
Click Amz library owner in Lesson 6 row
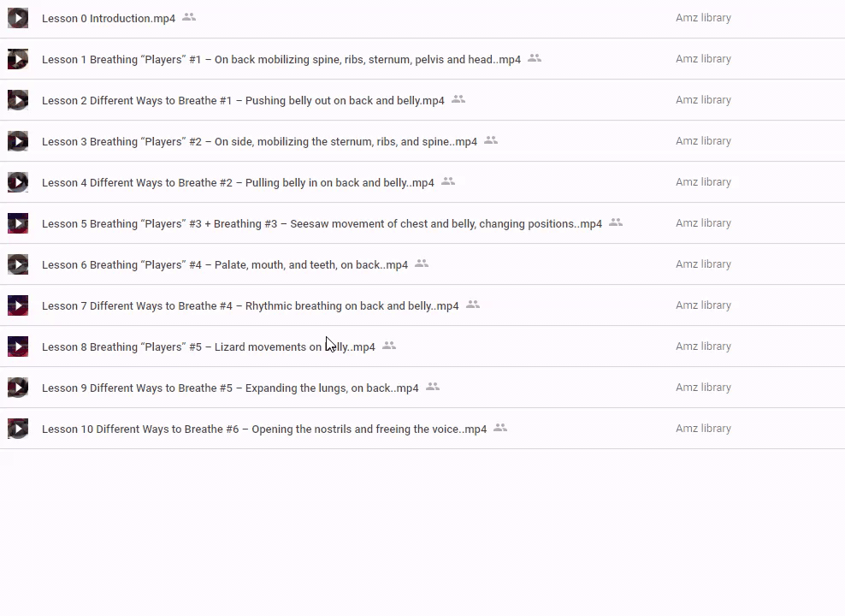tap(703, 264)
